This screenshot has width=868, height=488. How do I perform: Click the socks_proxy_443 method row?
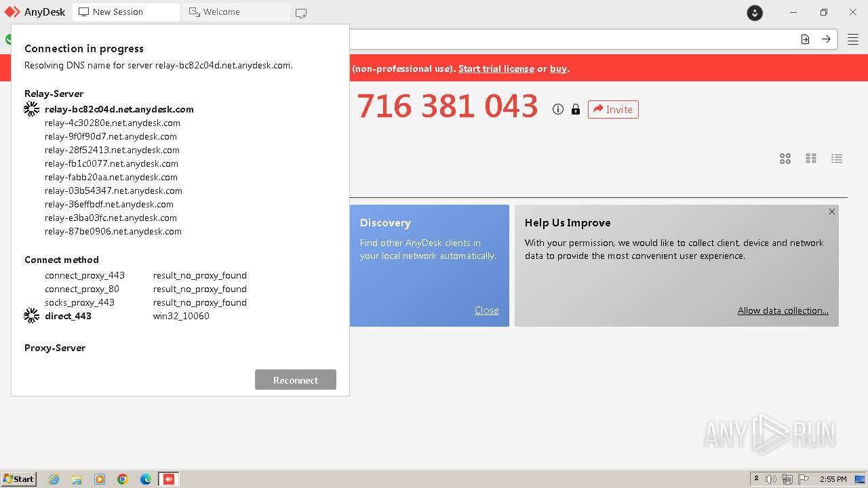tap(146, 302)
